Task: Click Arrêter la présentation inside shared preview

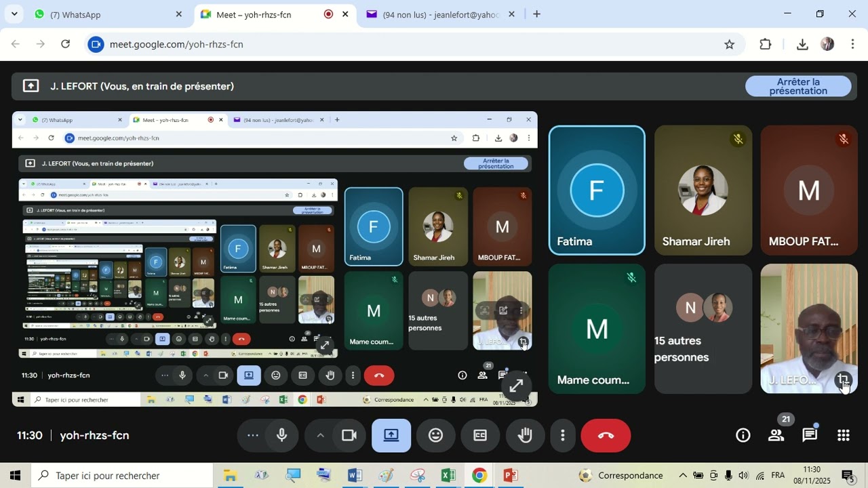Action: click(x=496, y=163)
